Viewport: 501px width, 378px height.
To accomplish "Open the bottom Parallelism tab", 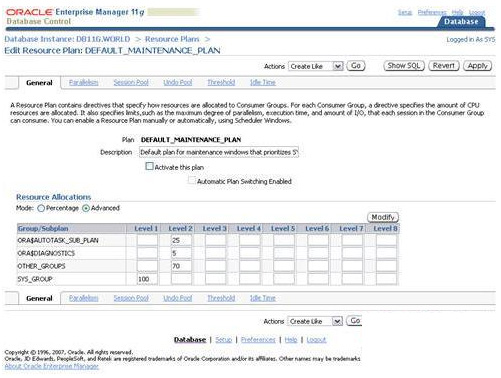I will point(84,298).
